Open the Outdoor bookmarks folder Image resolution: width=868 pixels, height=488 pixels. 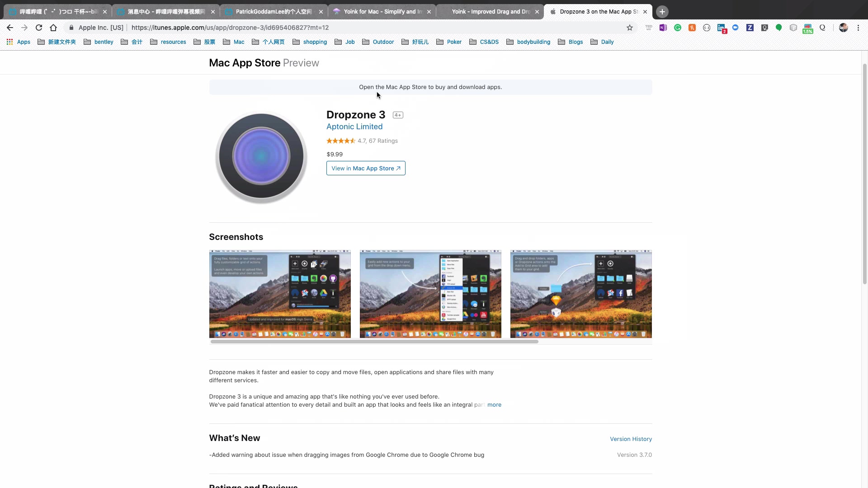[378, 42]
